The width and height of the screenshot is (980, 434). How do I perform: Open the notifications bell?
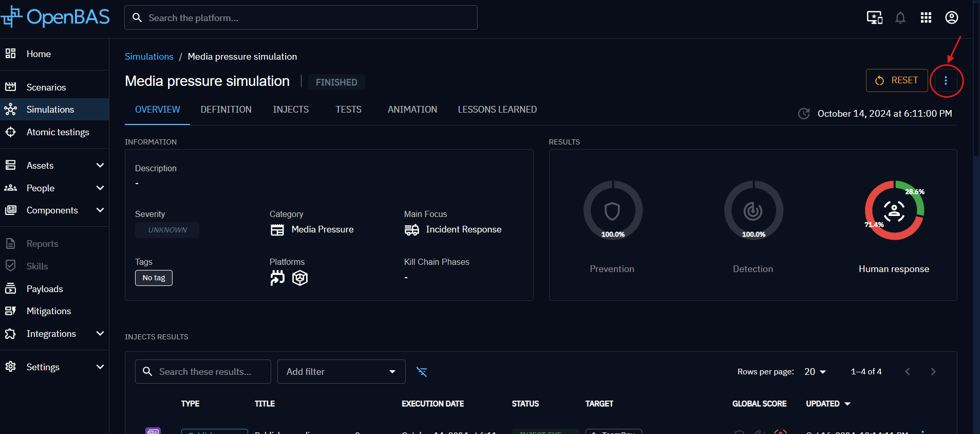(900, 18)
